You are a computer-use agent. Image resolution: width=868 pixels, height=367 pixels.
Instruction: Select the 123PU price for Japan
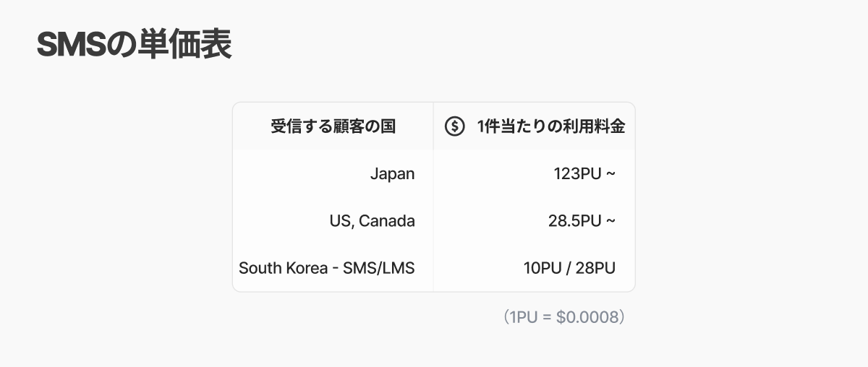(577, 173)
